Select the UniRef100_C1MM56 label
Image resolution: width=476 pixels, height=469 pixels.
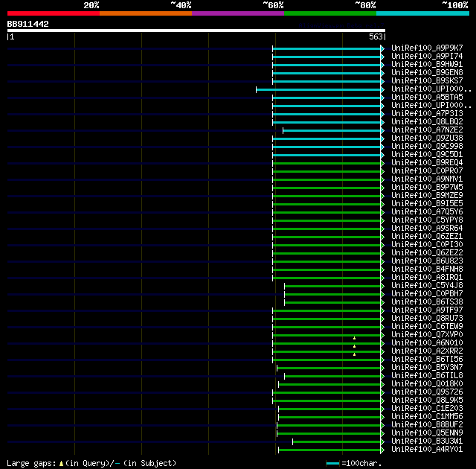click(x=427, y=417)
